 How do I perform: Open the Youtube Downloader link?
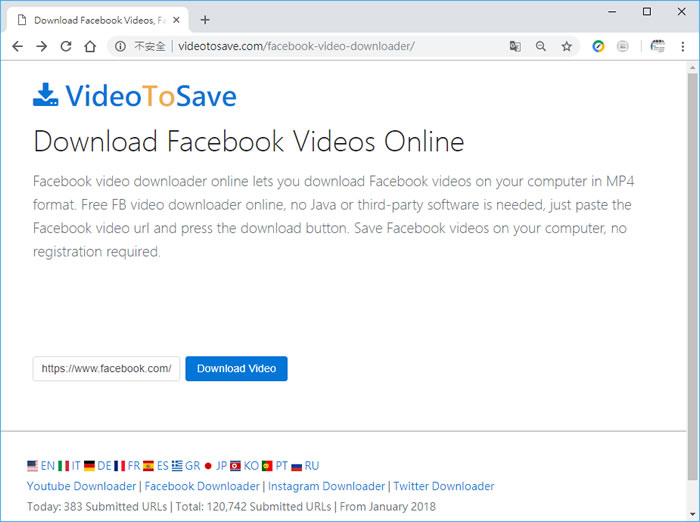(x=81, y=486)
